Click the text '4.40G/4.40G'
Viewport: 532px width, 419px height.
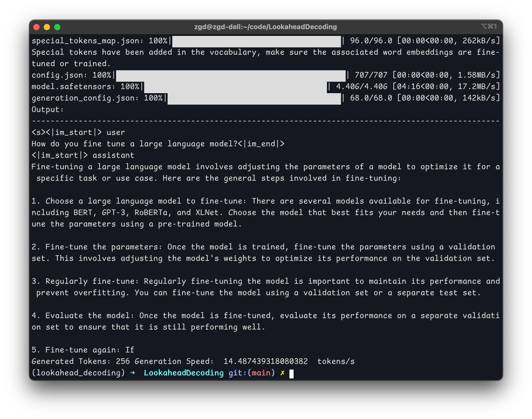[362, 87]
